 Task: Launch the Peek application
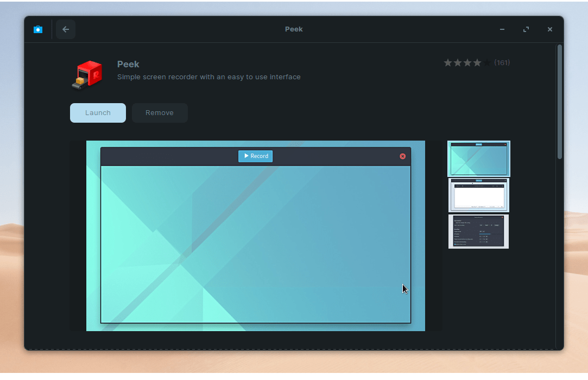(98, 113)
